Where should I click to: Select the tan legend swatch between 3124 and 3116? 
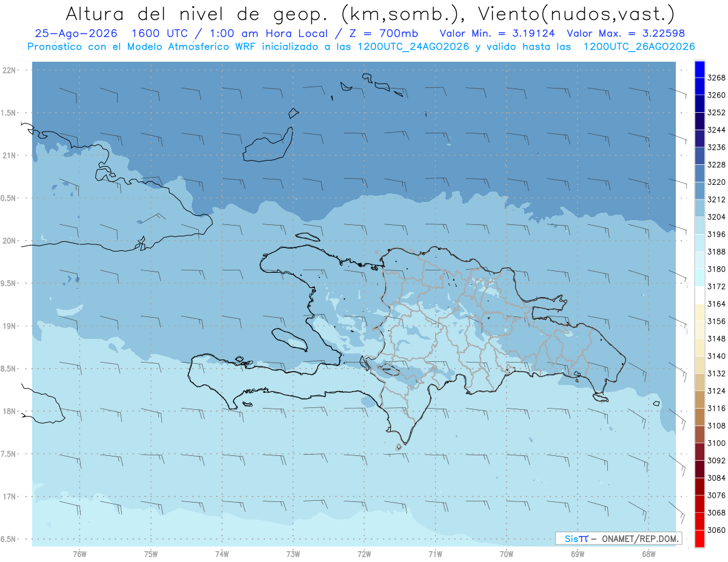click(x=699, y=400)
